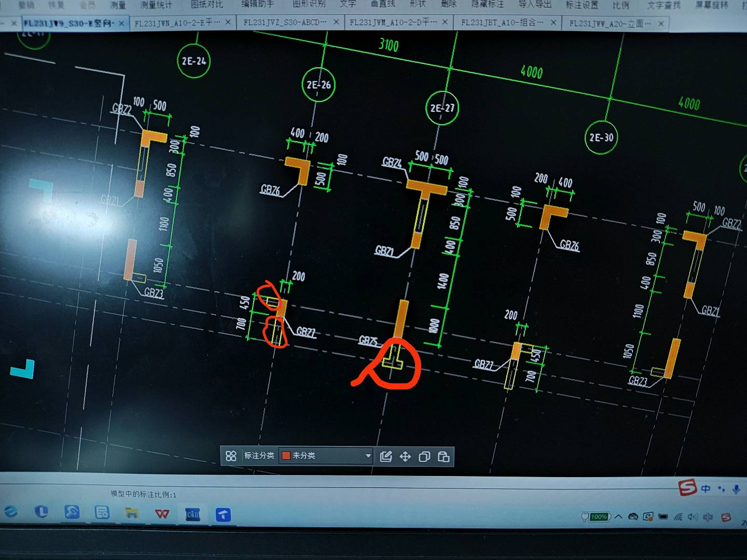Close the FL231JV9_S30-E竖向 tab

click(121, 23)
